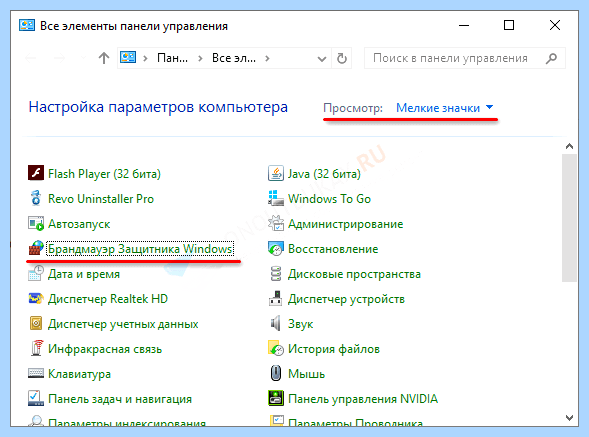
Task: Click the Инфракрасная связь icon
Action: [x=36, y=348]
